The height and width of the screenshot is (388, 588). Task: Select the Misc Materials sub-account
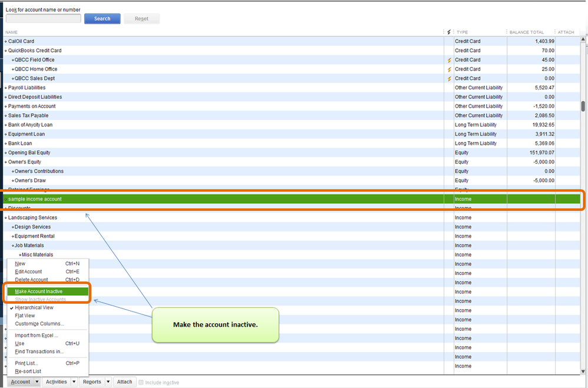[292, 255]
